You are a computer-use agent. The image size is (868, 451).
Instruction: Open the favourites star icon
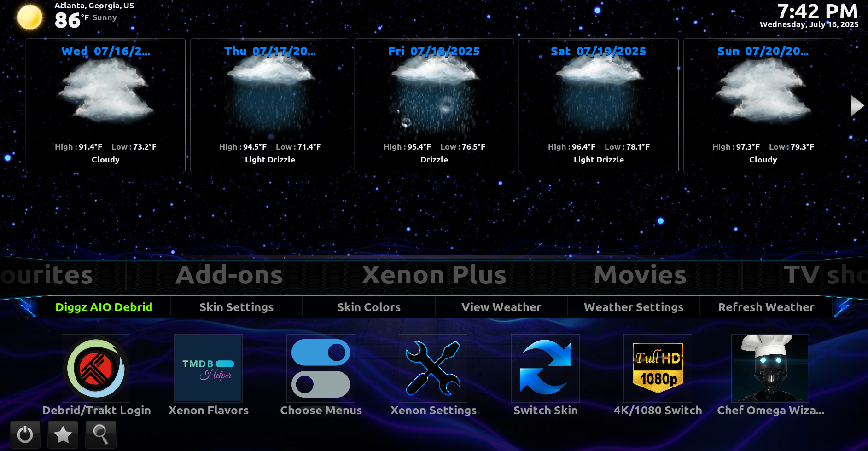click(63, 434)
